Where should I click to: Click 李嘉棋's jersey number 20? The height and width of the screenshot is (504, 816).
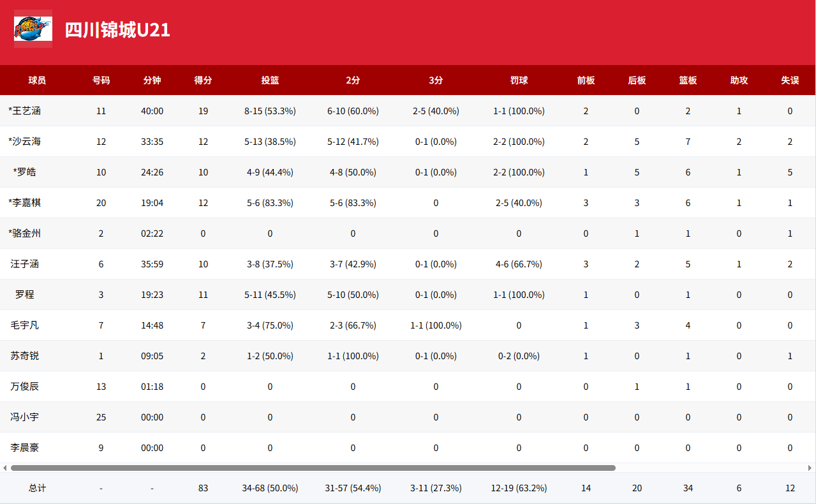pos(101,203)
